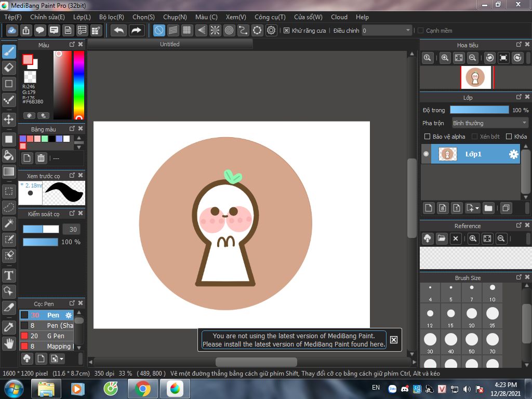532x399 pixels.
Task: Enable the grid snap guide
Action: point(187,31)
